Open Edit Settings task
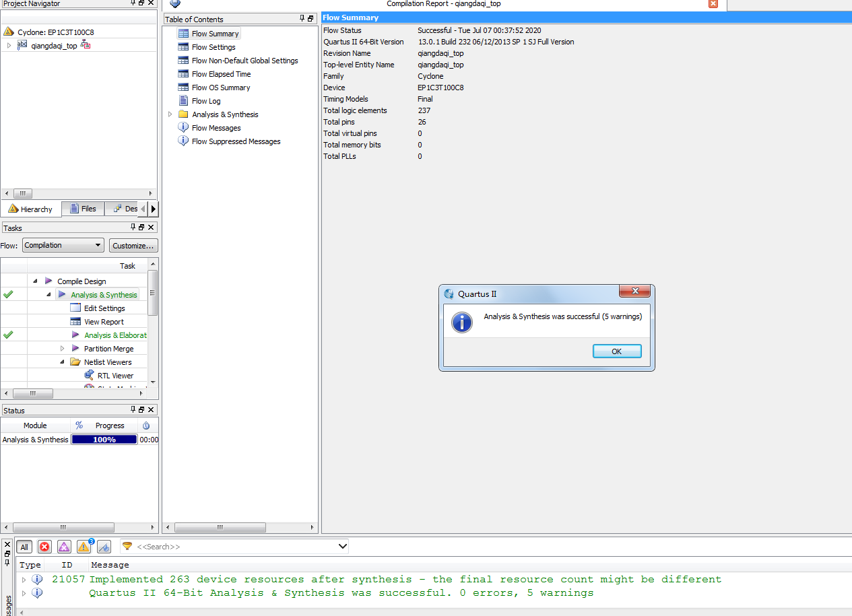Image resolution: width=852 pixels, height=616 pixels. click(104, 308)
